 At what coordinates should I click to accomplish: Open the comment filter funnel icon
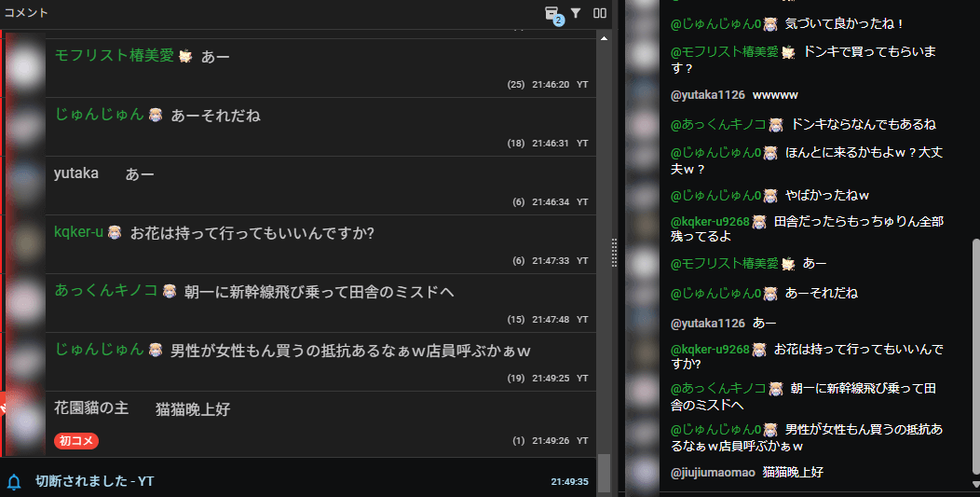(576, 12)
